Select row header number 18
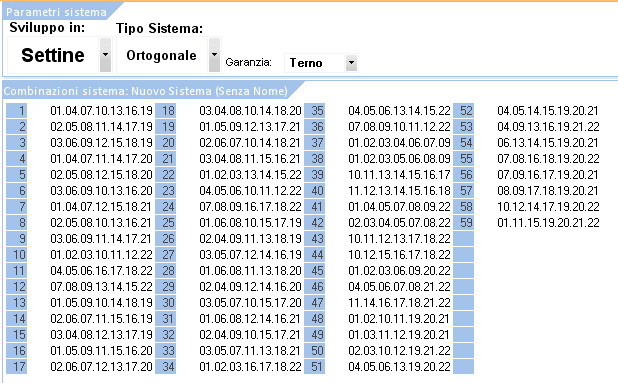618x383 pixels. (166, 111)
